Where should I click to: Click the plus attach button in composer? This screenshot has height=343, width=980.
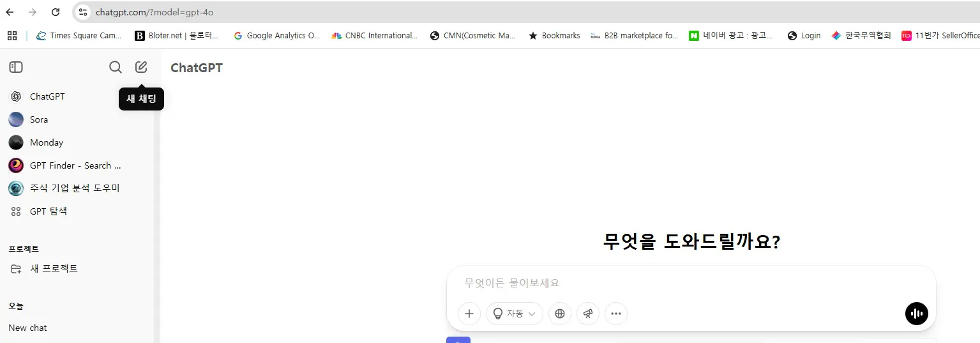[x=469, y=314]
